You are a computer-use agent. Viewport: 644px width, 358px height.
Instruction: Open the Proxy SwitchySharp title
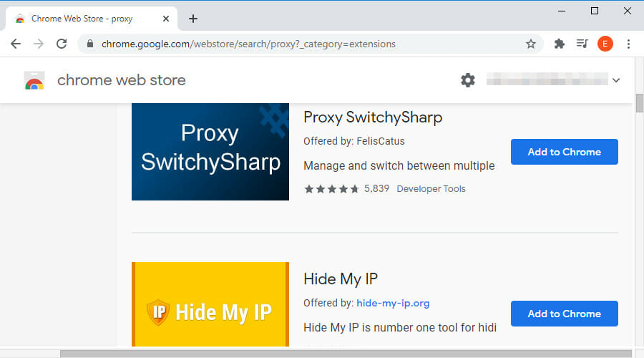point(373,117)
